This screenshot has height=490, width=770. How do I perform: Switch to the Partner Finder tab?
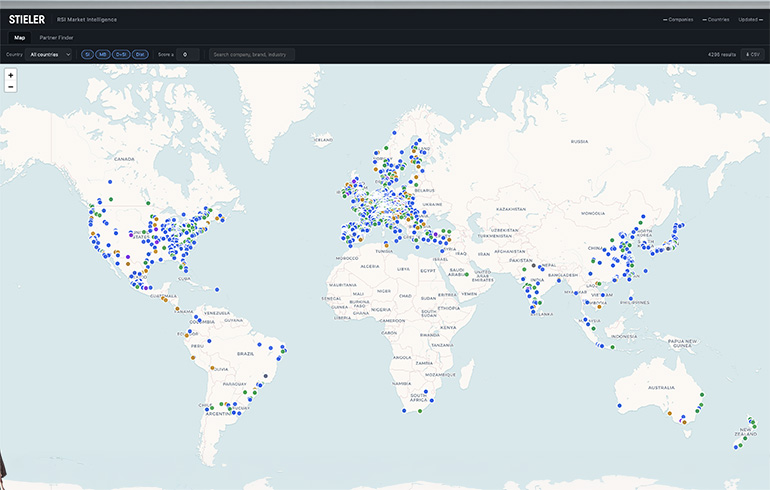[x=56, y=37]
